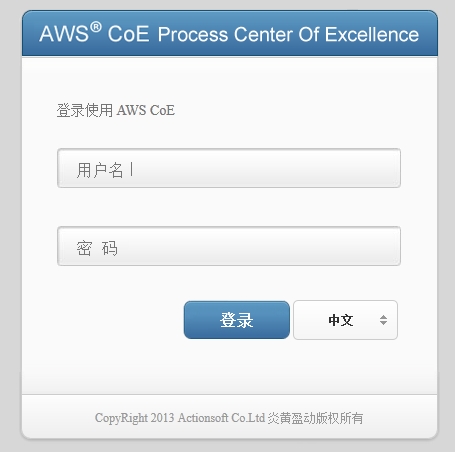Click Process Center Of Excellence banner text
This screenshot has height=452, width=455.
288,34
